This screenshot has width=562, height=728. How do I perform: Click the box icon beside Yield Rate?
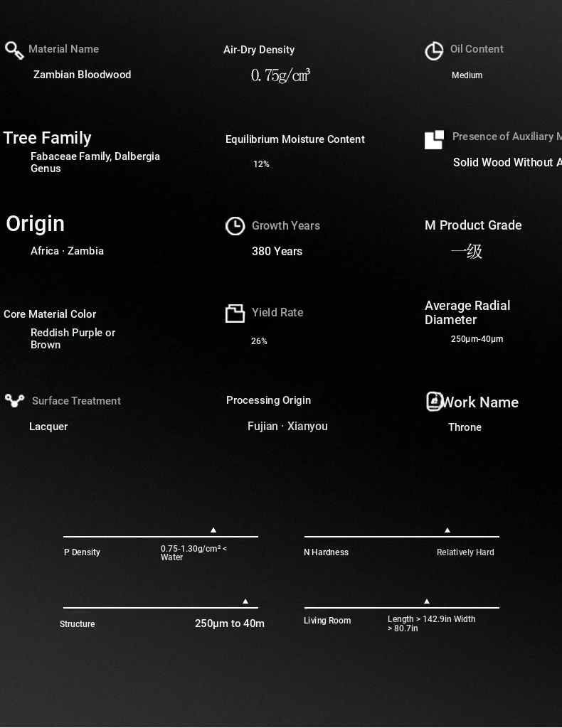(235, 314)
